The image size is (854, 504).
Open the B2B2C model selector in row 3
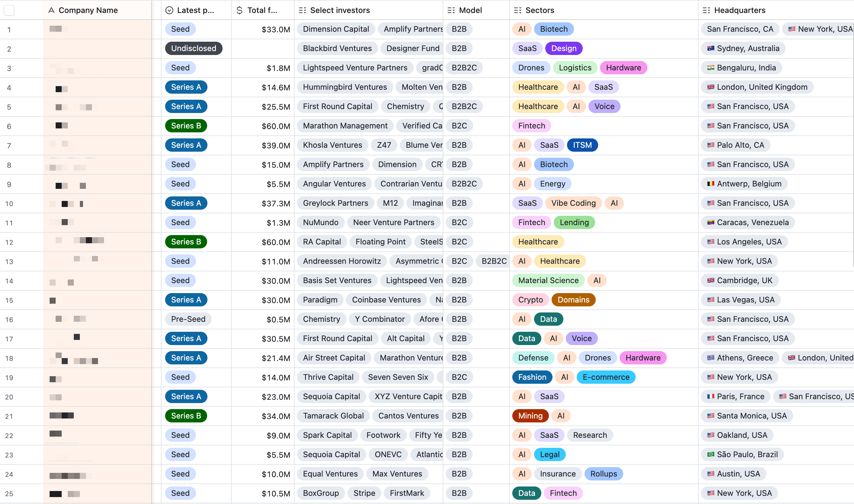click(x=464, y=68)
